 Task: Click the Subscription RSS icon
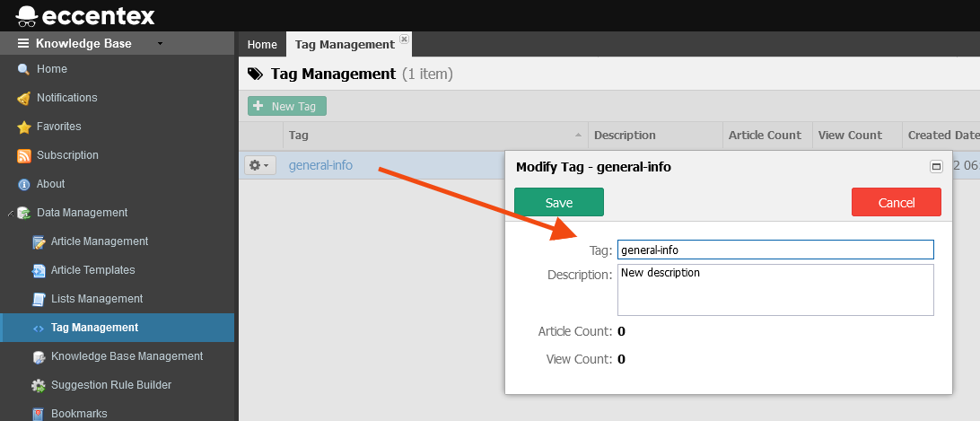[24, 155]
